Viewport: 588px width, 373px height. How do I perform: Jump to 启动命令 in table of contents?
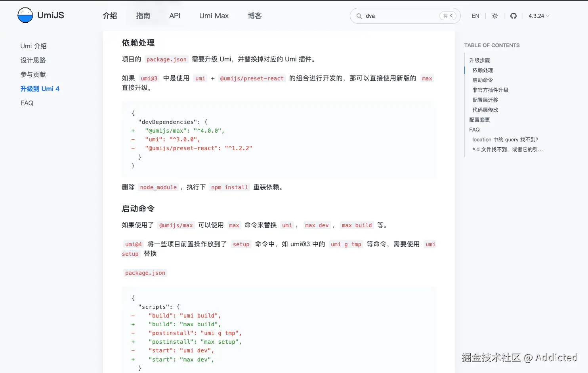point(483,80)
